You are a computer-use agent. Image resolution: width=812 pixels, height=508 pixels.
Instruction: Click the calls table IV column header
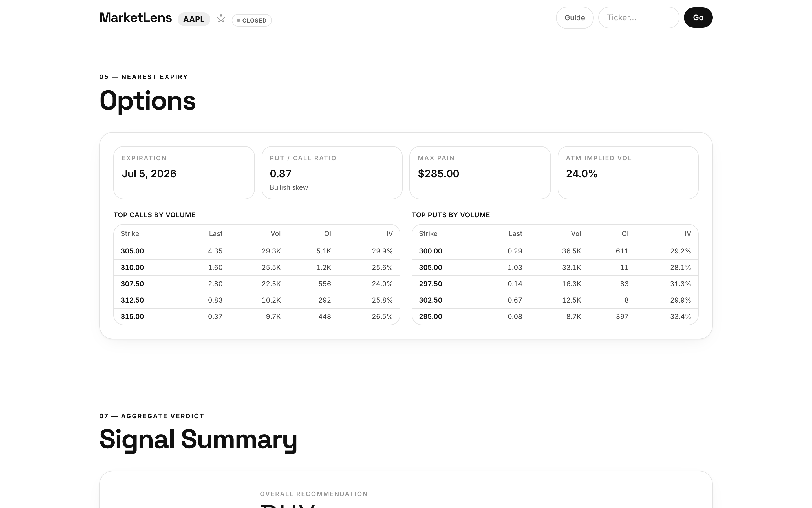(389, 233)
